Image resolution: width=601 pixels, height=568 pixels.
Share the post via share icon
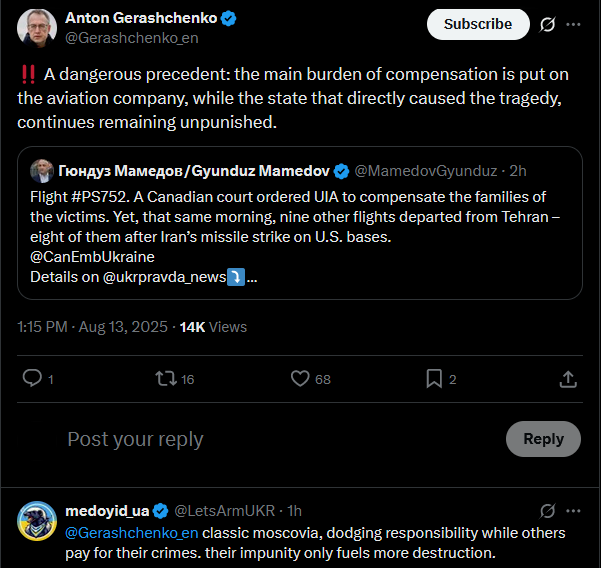click(568, 378)
